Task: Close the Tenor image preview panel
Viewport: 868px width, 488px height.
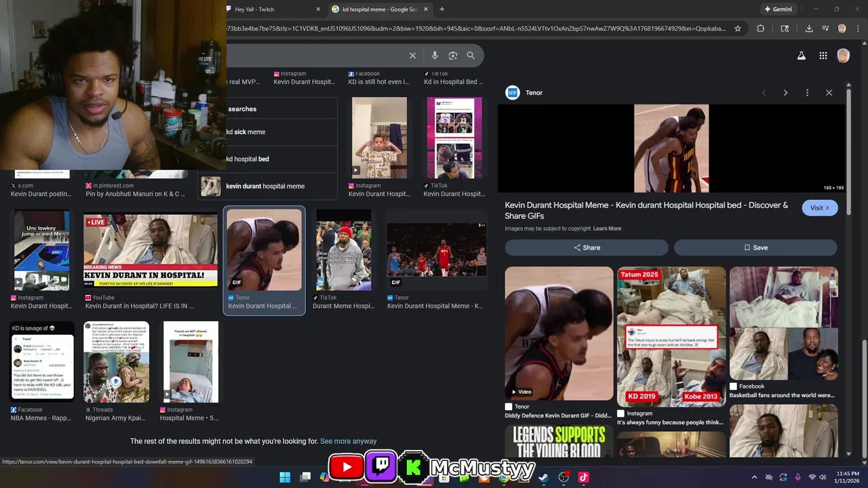Action: 829,93
